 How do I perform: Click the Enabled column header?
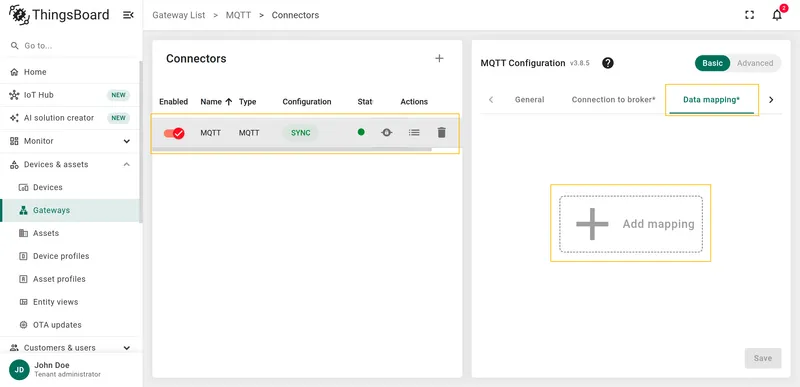[173, 101]
